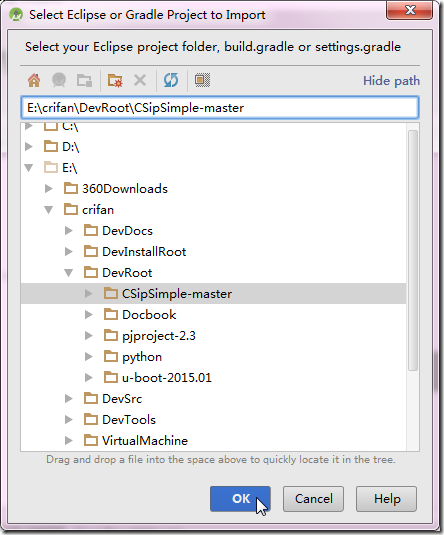This screenshot has width=444, height=535.
Task: Expand the CSipSimple-master folder arrow
Action: (88, 293)
